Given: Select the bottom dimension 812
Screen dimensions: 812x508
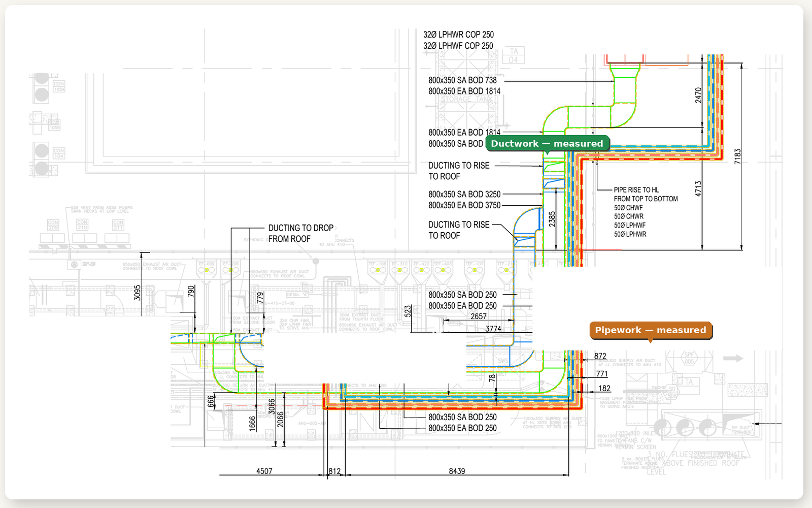Looking at the screenshot, I should (334, 471).
